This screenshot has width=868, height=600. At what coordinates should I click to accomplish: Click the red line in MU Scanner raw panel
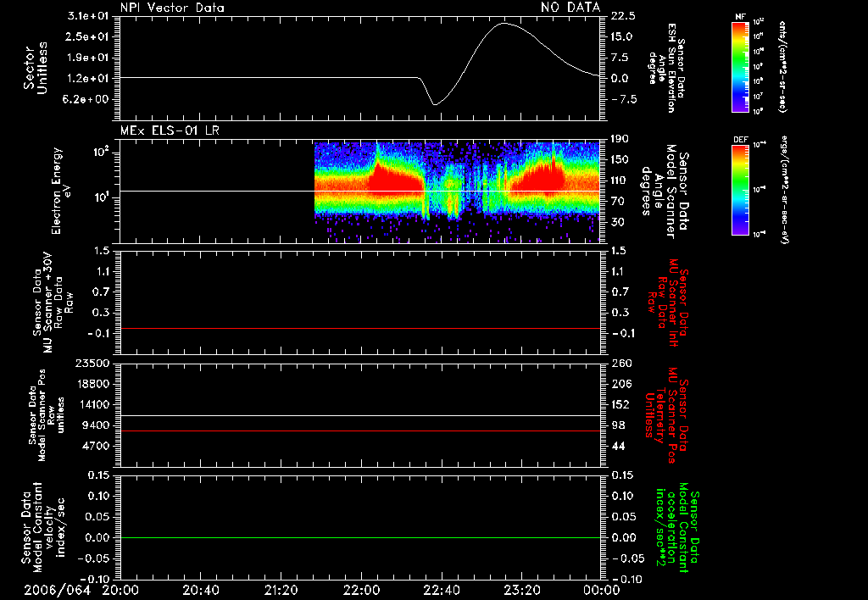[x=360, y=328]
